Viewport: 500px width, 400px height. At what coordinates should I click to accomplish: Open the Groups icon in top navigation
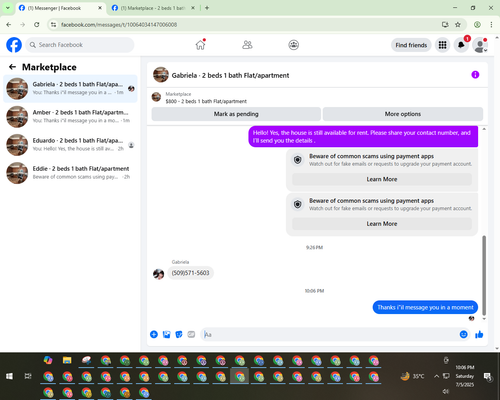pos(294,45)
